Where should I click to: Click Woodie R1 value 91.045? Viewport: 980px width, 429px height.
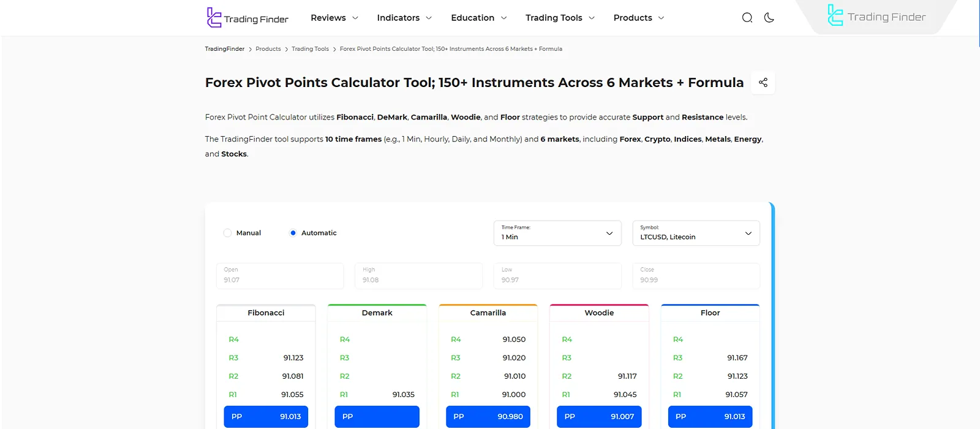tap(625, 395)
